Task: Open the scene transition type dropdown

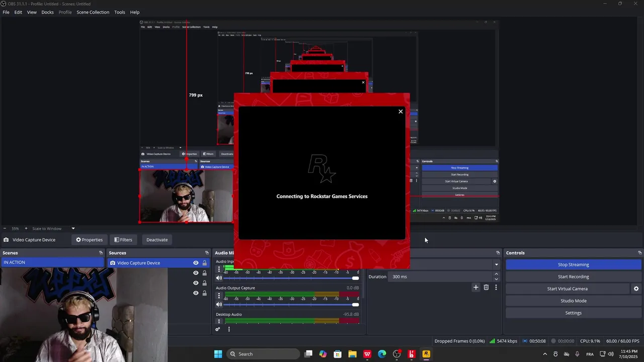Action: (496, 264)
